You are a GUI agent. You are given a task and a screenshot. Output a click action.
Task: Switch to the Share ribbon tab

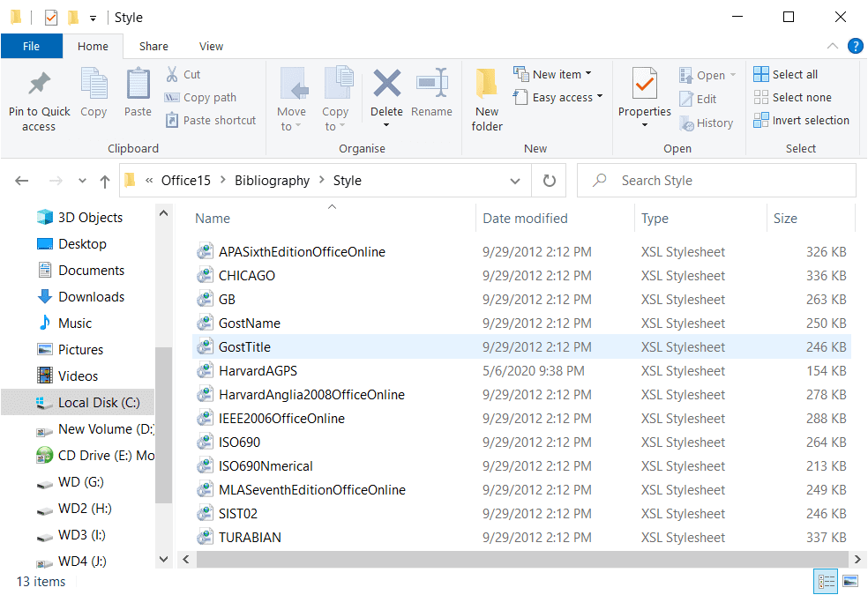click(153, 47)
